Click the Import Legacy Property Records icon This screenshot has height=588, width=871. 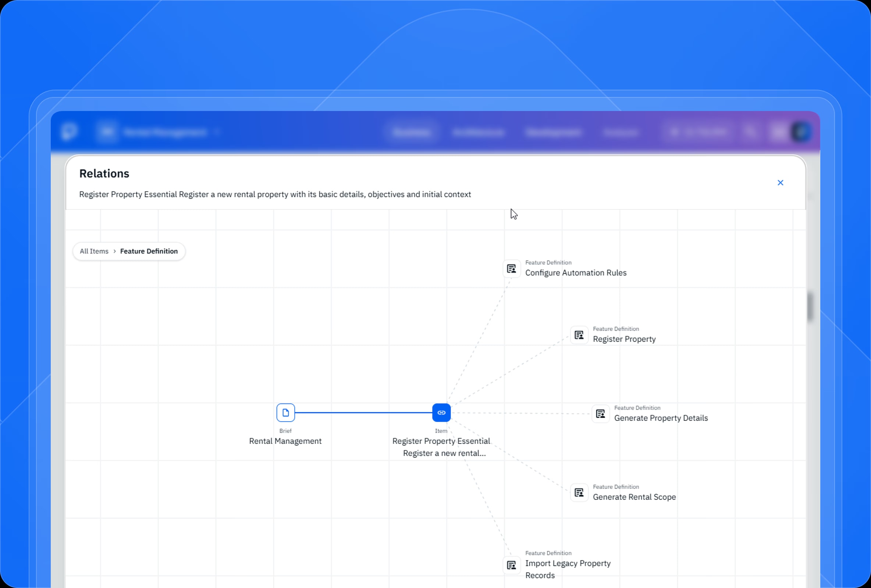pos(512,565)
